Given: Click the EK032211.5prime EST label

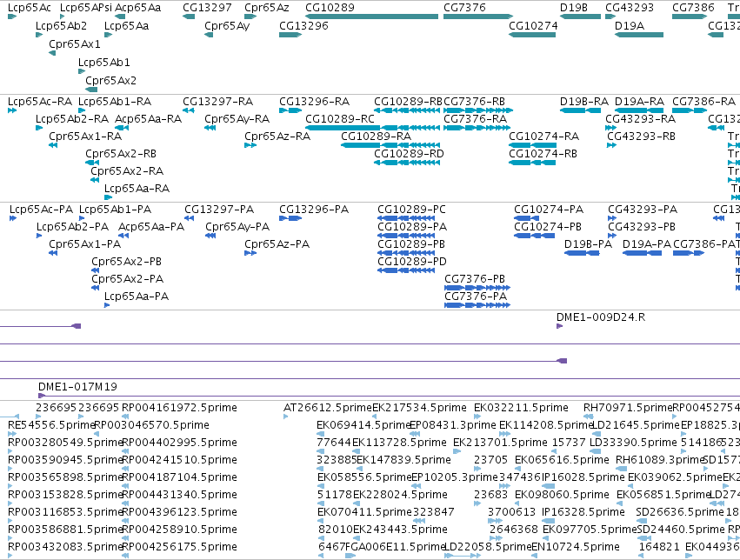Looking at the screenshot, I should pyautogui.click(x=521, y=408).
